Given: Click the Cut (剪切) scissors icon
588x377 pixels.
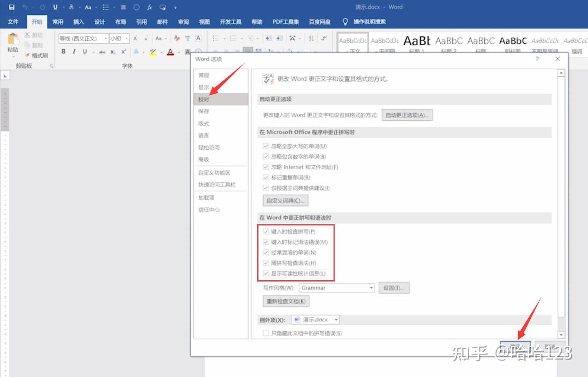Looking at the screenshot, I should click(x=27, y=35).
